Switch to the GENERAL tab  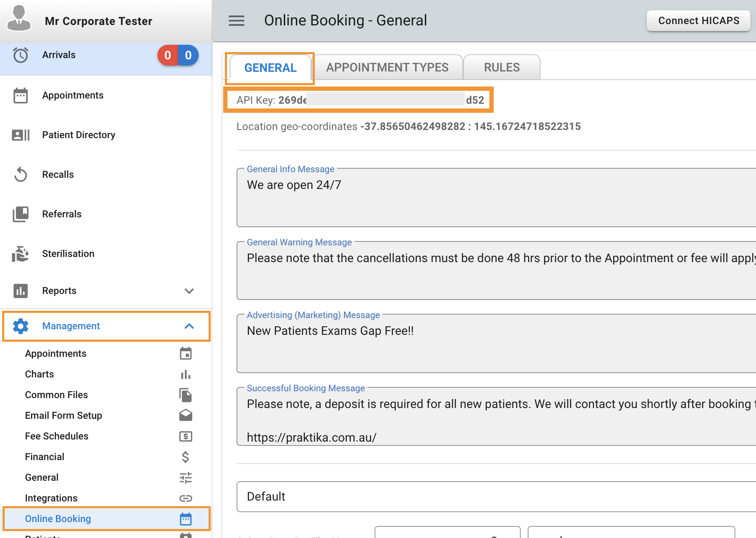click(x=270, y=68)
